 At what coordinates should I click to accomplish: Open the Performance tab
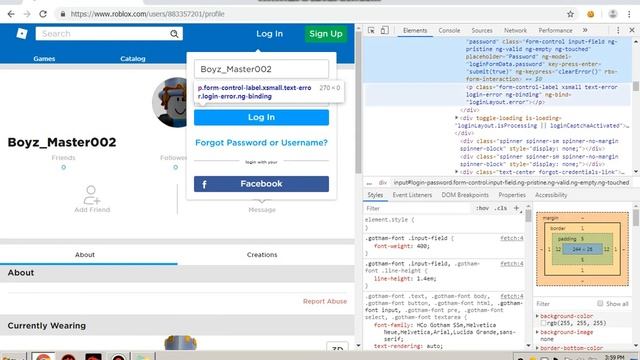pos(555,30)
